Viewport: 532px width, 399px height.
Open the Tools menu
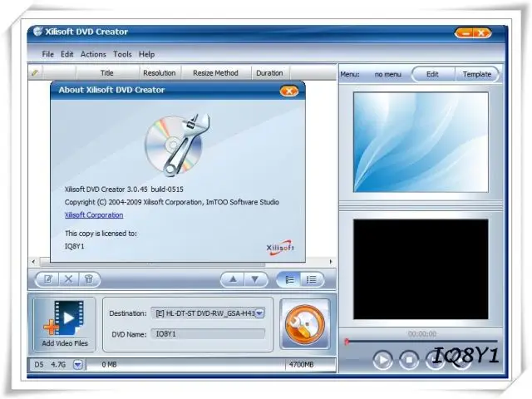pyautogui.click(x=122, y=54)
